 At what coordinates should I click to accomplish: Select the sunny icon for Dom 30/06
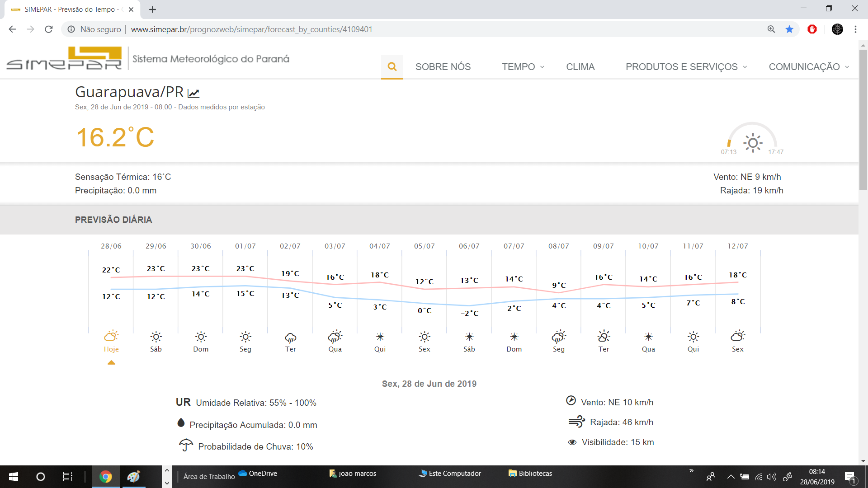tap(201, 337)
